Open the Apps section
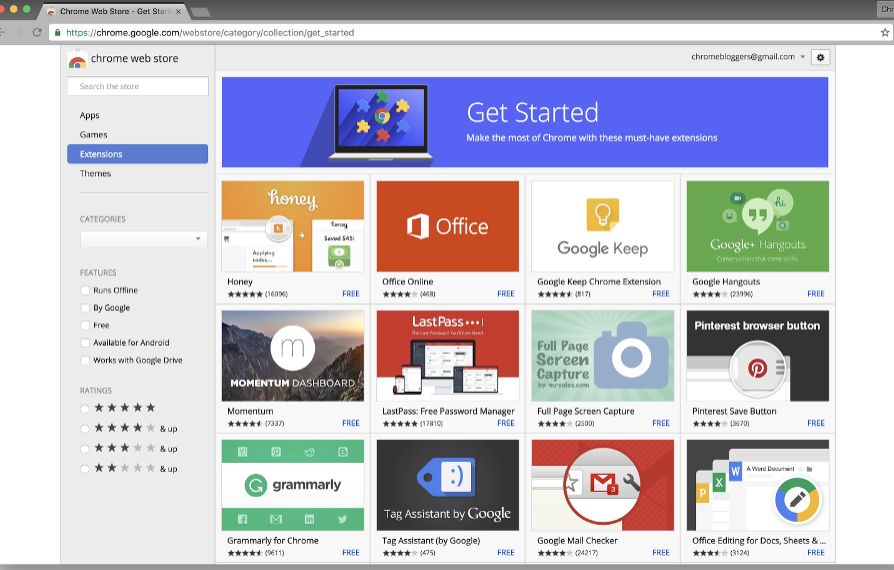The width and height of the screenshot is (894, 570). coord(90,115)
